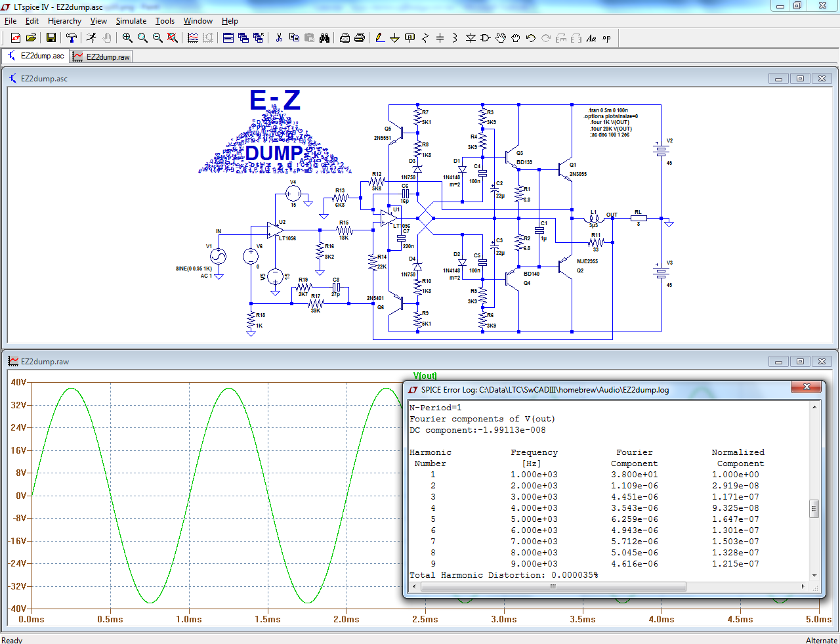Add a SPICE directive with .op icon
The height and width of the screenshot is (644, 840).
(x=606, y=38)
